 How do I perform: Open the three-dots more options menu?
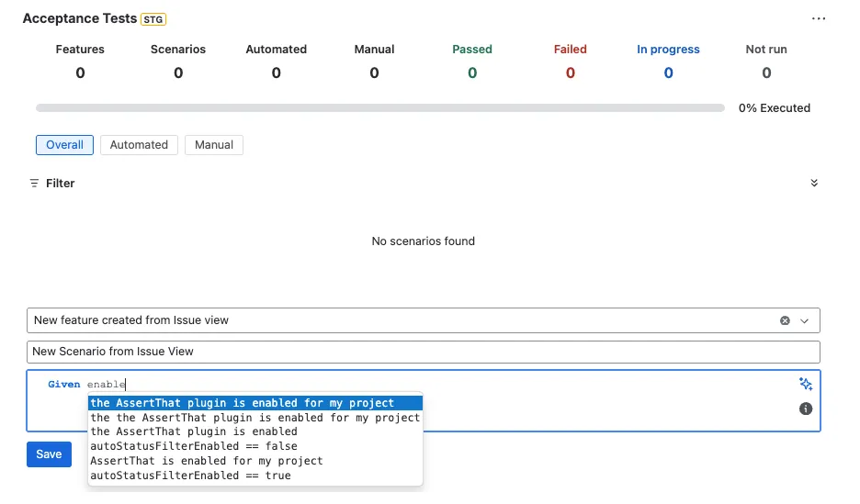point(819,18)
